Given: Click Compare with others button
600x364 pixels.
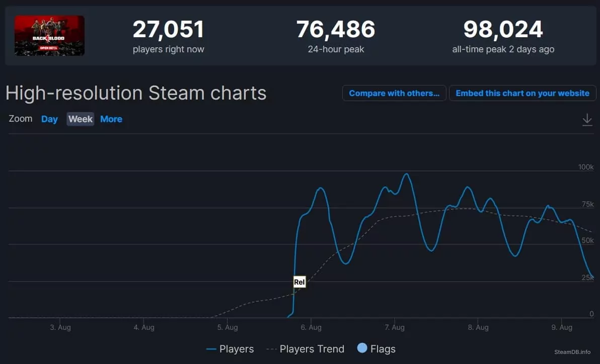Looking at the screenshot, I should [x=394, y=94].
